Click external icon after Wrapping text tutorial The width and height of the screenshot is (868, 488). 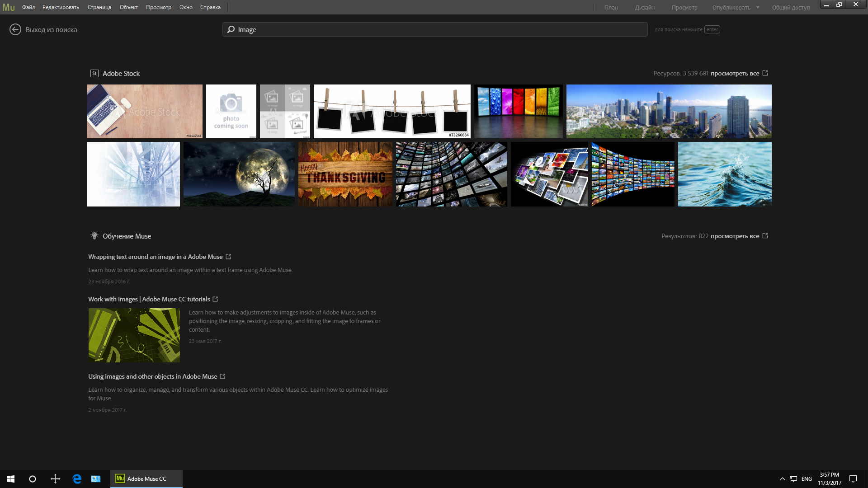tap(228, 257)
